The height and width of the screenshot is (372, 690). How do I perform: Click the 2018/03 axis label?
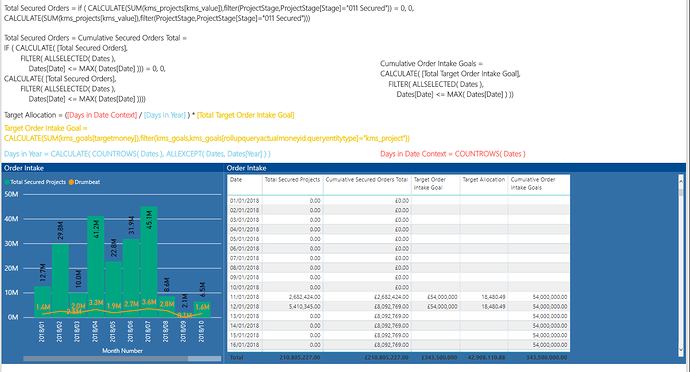pyautogui.click(x=77, y=331)
